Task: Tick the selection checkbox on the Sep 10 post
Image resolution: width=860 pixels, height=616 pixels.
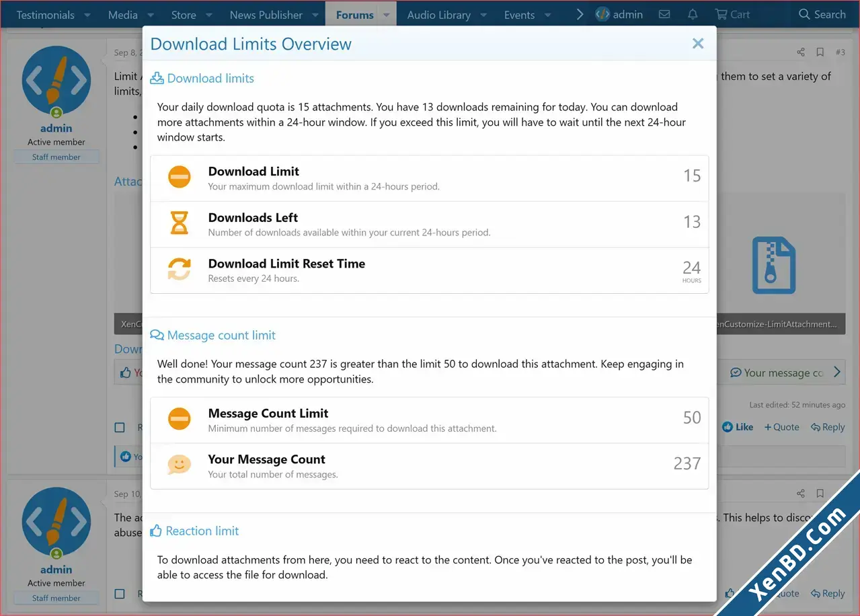Action: (x=120, y=594)
